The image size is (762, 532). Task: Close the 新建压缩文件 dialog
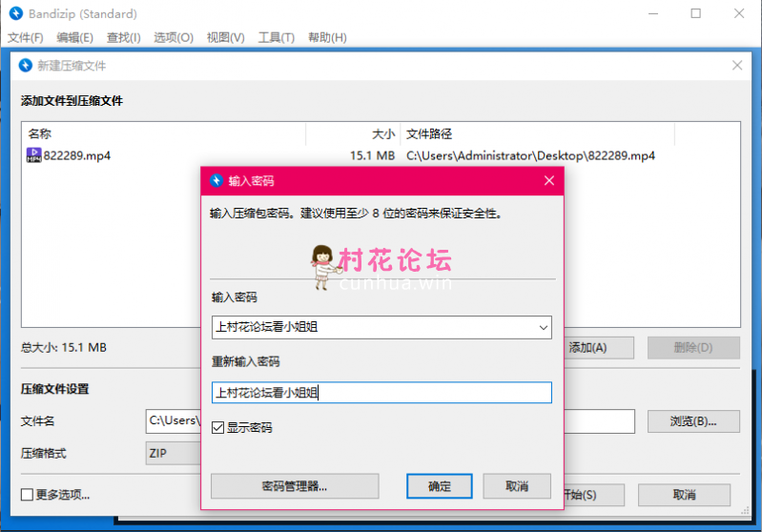point(737,65)
